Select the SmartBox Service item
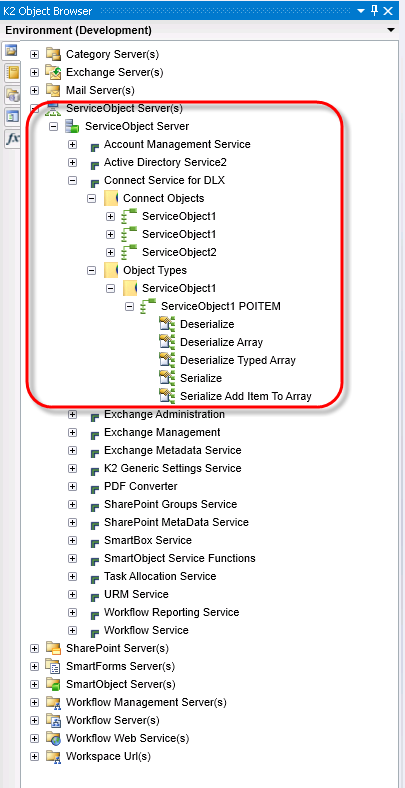405x788 pixels. [148, 540]
